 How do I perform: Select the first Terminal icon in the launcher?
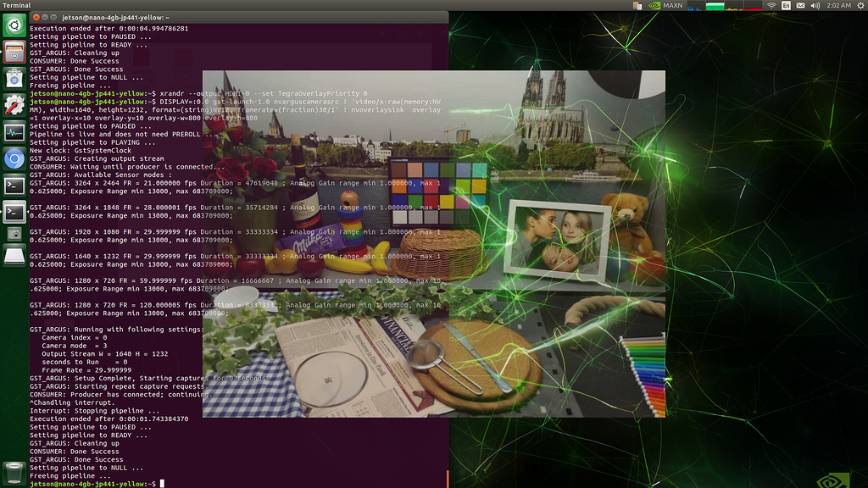coord(14,185)
